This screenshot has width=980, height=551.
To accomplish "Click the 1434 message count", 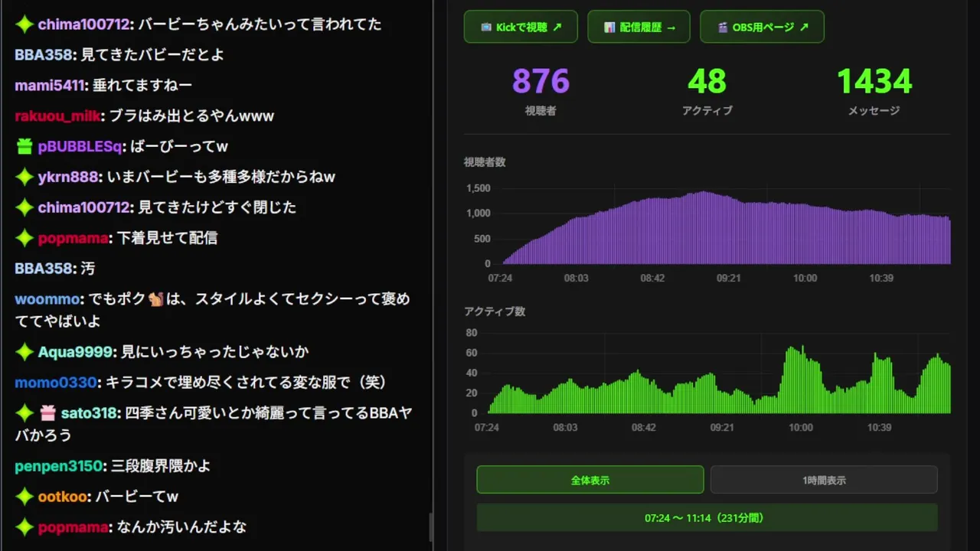I will pyautogui.click(x=874, y=81).
